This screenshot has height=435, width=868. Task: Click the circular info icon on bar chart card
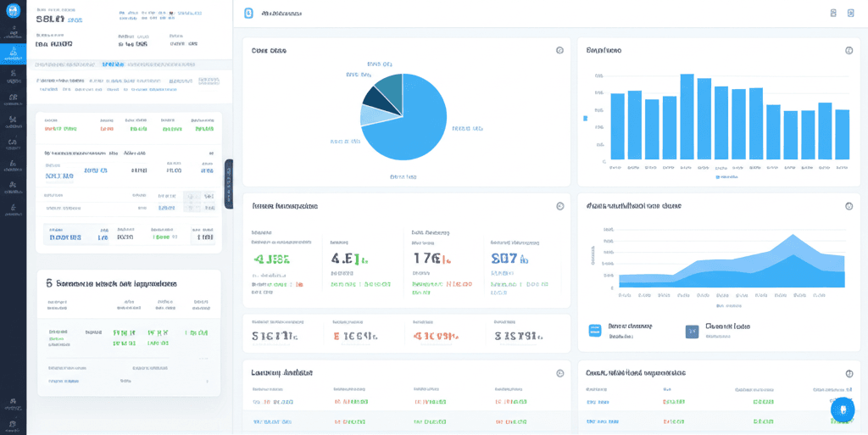849,50
